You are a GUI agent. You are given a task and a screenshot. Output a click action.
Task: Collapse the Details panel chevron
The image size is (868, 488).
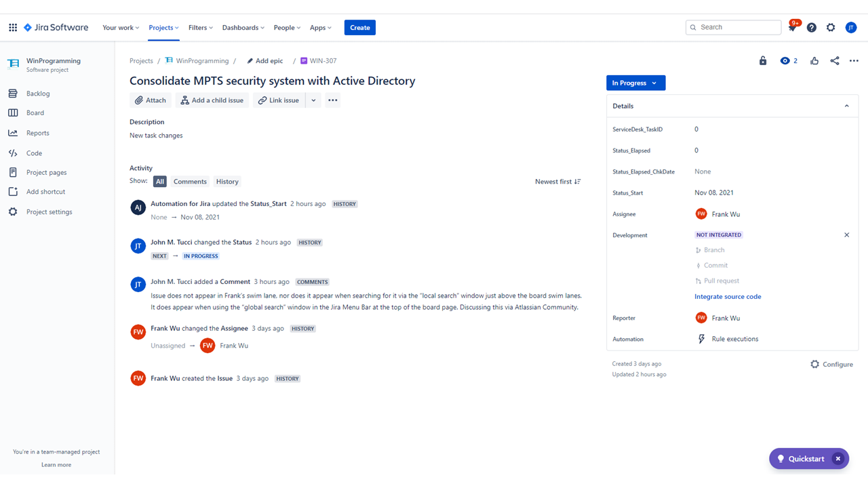(x=846, y=106)
